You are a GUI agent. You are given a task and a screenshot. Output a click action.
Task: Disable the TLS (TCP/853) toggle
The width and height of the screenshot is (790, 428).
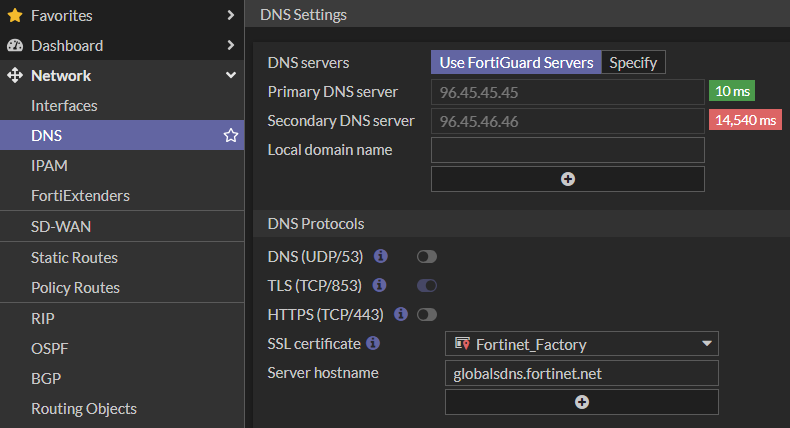tap(427, 286)
